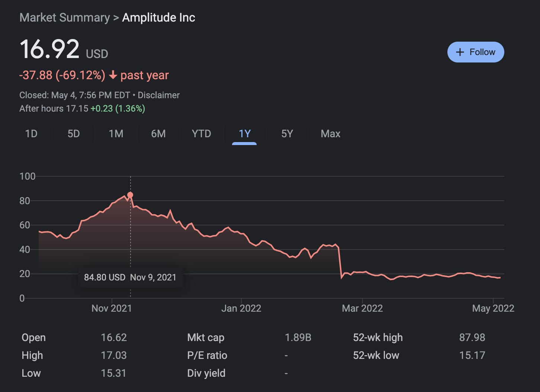The width and height of the screenshot is (540, 392).
Task: Switch to the 5D range tab
Action: click(x=74, y=134)
